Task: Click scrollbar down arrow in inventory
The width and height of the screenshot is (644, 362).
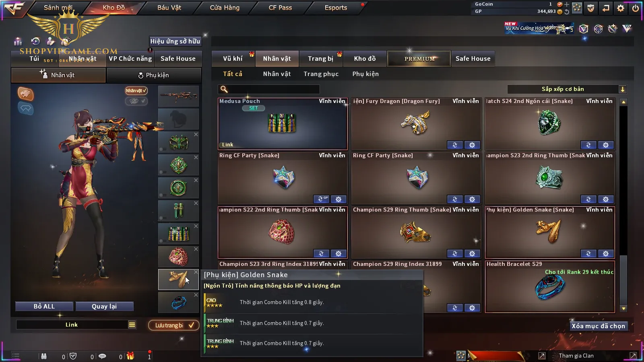Action: tap(623, 309)
